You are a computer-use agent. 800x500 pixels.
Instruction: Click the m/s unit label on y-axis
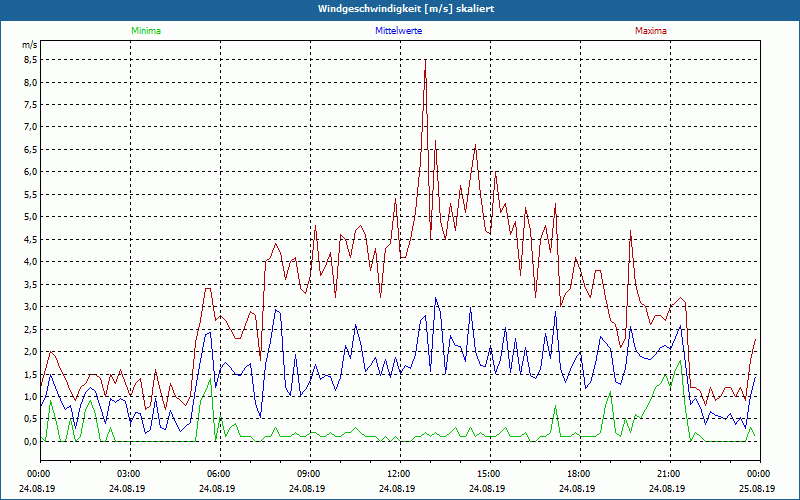30,45
